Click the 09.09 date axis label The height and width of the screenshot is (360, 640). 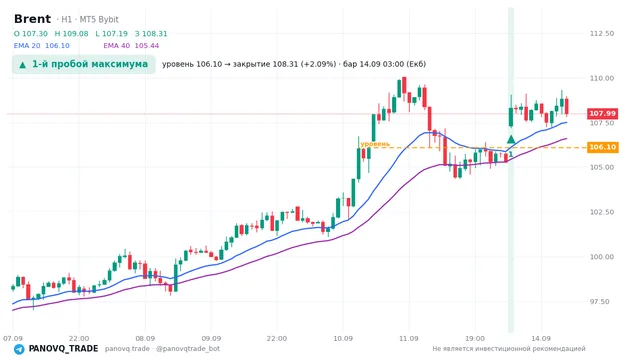(211, 339)
